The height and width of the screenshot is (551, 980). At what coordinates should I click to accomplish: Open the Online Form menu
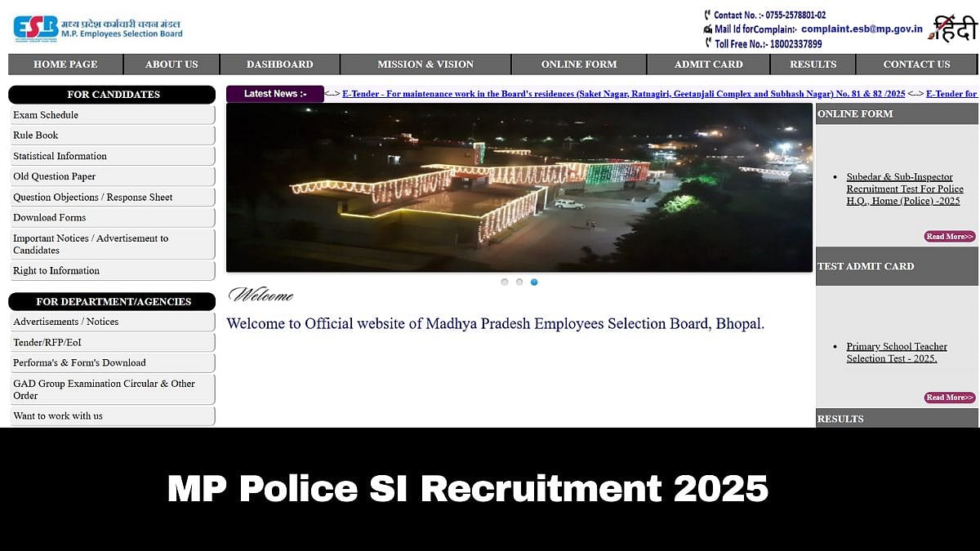click(x=578, y=64)
